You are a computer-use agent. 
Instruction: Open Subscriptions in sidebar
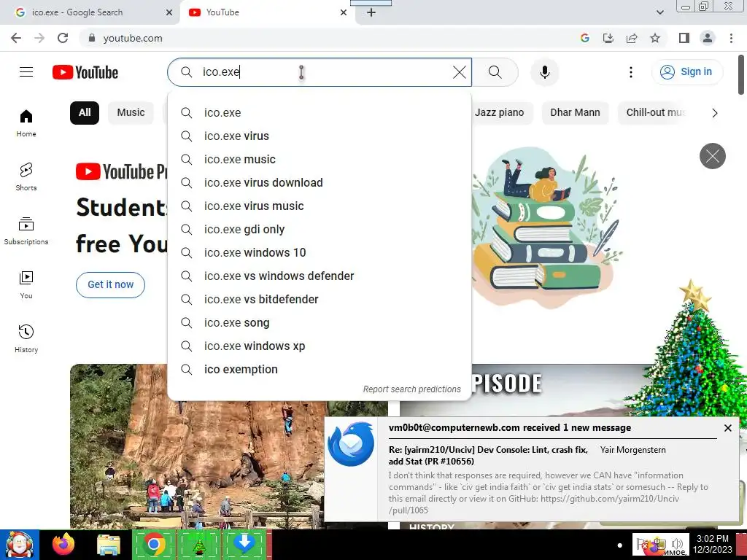click(x=26, y=231)
